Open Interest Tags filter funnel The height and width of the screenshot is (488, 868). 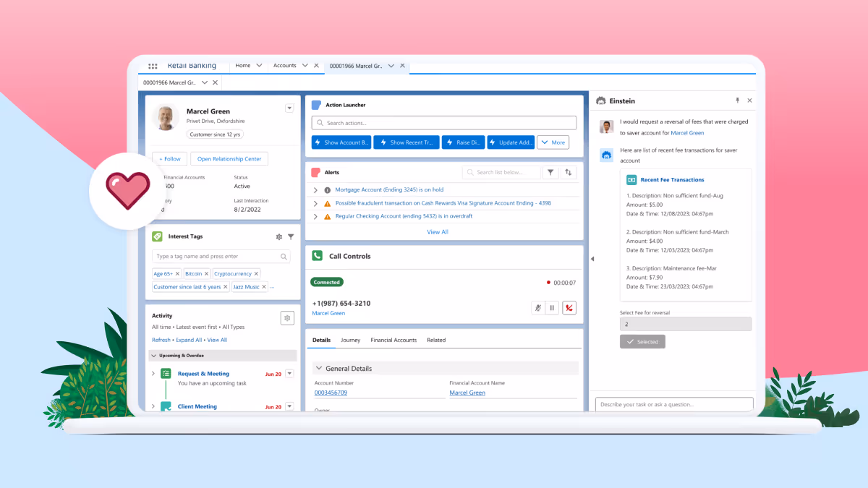point(291,236)
